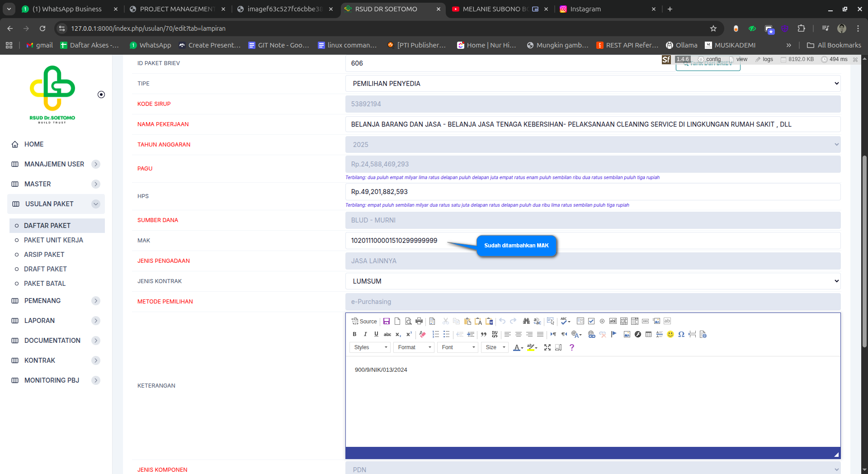868x474 pixels.
Task: Click the Insert Image icon in editor
Action: 627,334
